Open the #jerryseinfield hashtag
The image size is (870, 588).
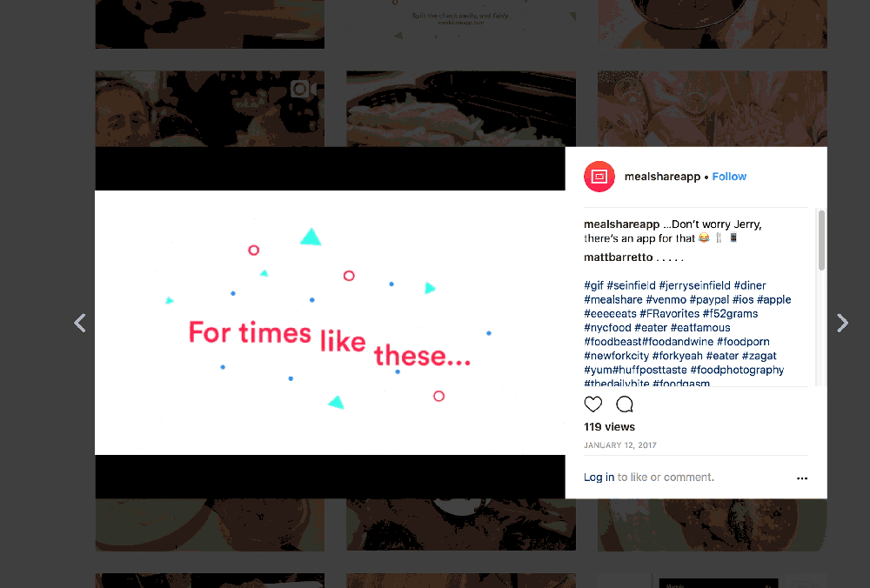tap(694, 285)
